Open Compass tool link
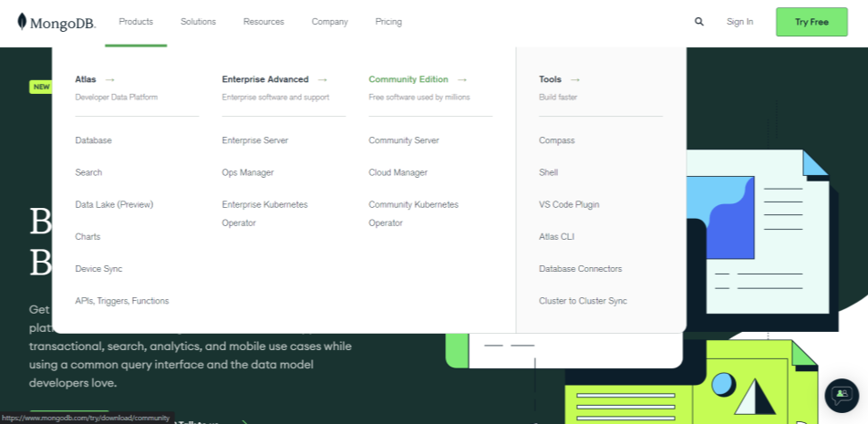Screen dimensions: 868x424 557,140
